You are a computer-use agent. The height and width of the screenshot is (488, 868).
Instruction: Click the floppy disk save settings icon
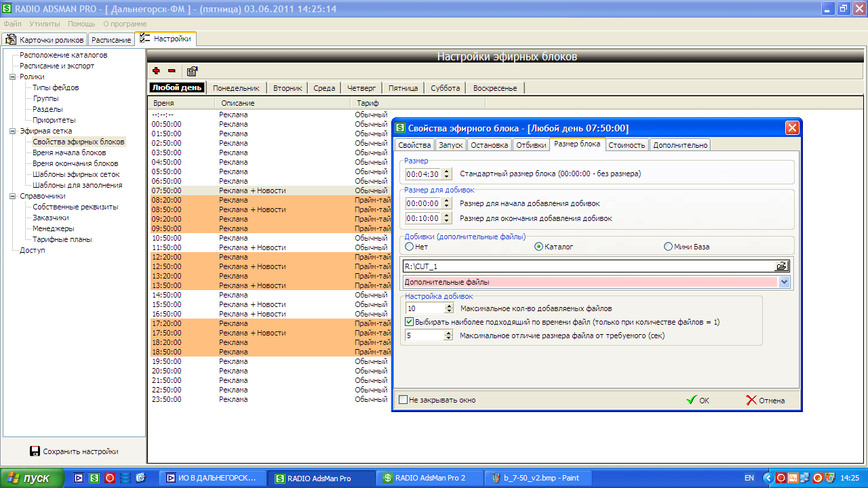(x=35, y=451)
